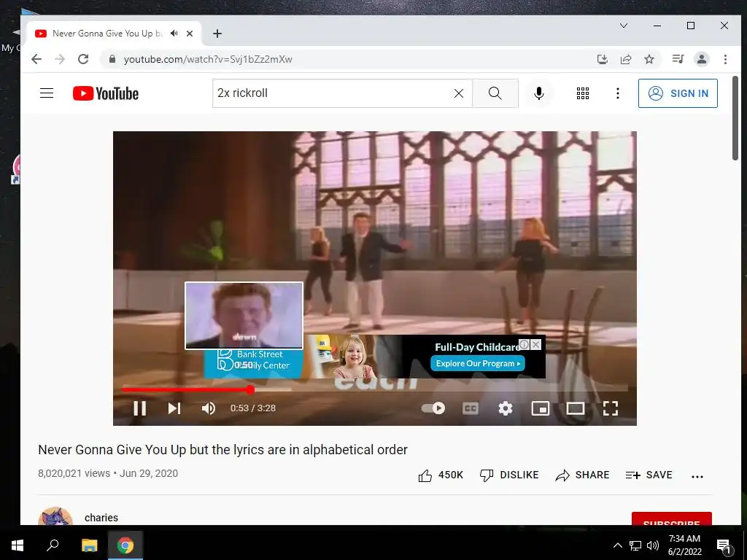The height and width of the screenshot is (560, 747).
Task: Open the notification center
Action: (724, 545)
